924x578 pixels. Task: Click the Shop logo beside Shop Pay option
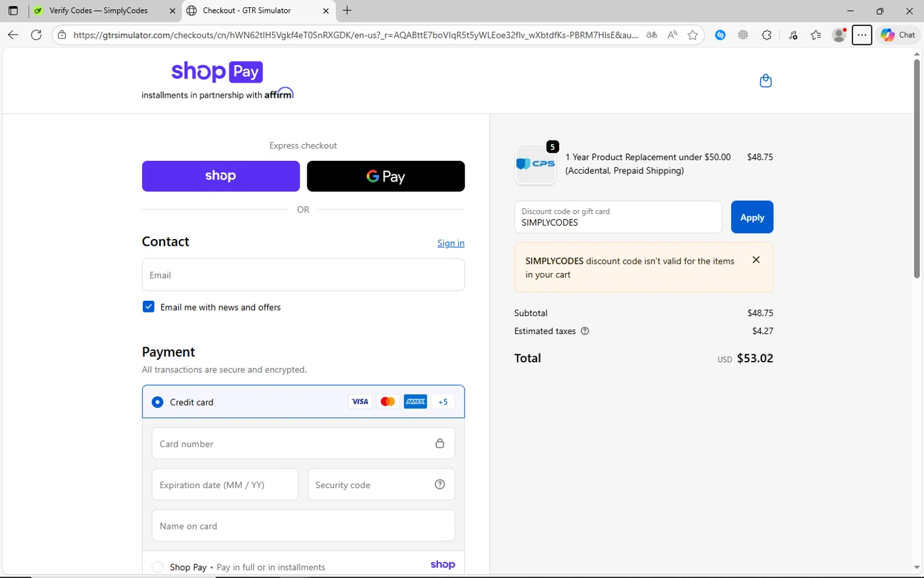[x=443, y=564]
